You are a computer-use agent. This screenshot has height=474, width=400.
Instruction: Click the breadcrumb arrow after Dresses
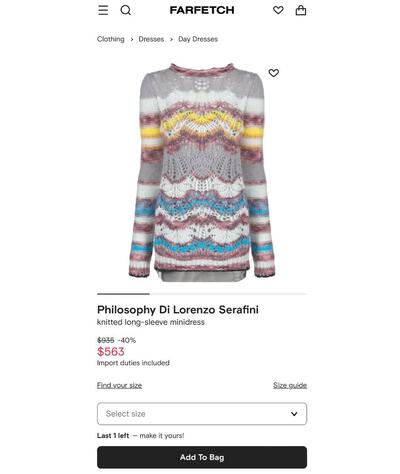pyautogui.click(x=171, y=39)
